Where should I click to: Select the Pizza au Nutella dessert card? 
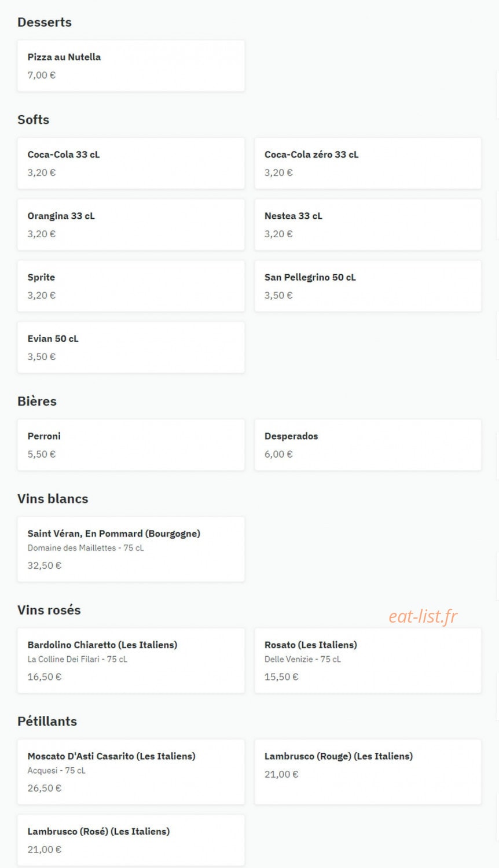coord(131,65)
